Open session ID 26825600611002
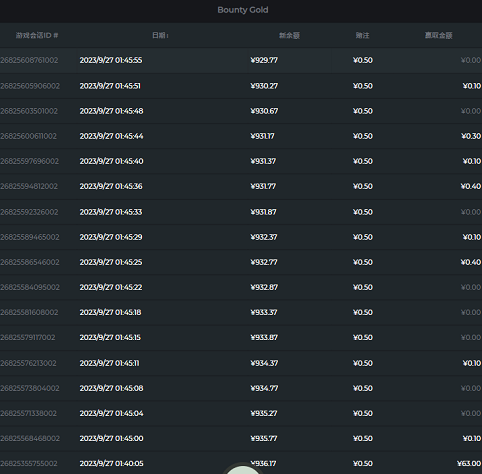482x474 pixels. click(x=28, y=136)
